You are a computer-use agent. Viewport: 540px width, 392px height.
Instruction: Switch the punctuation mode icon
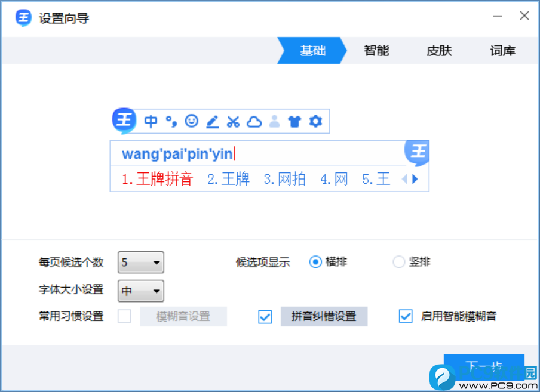[x=171, y=121]
